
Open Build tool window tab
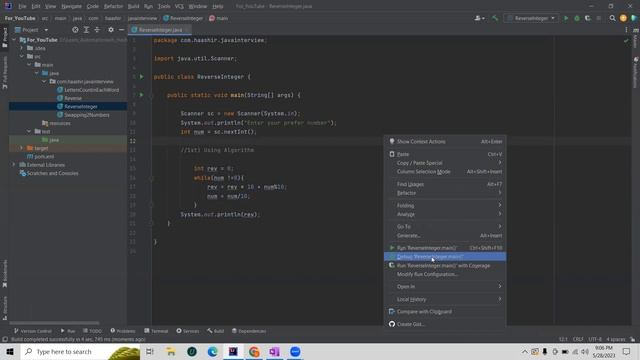[216, 331]
